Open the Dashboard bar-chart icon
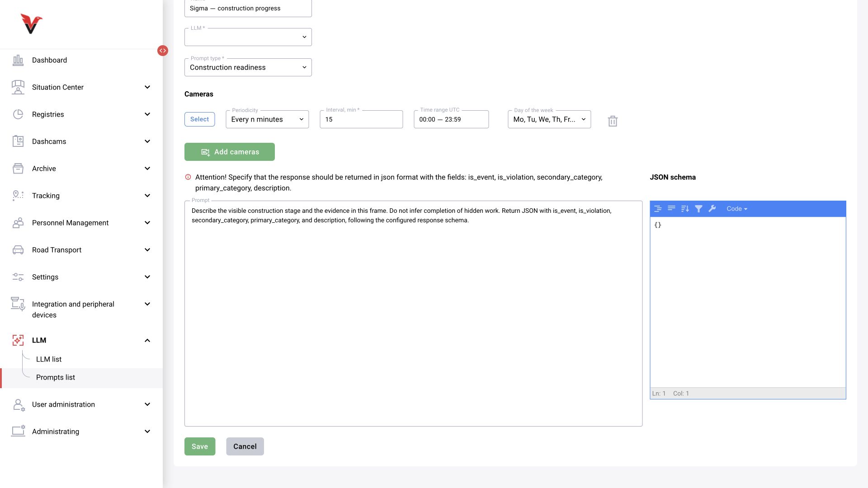The height and width of the screenshot is (488, 868). pos(18,60)
